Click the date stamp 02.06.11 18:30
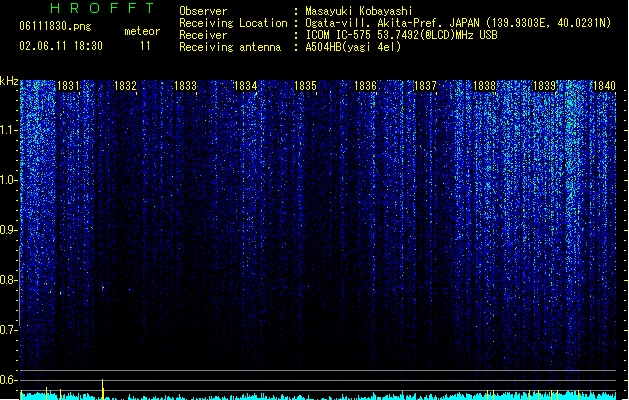The height and width of the screenshot is (400, 629). click(x=61, y=46)
